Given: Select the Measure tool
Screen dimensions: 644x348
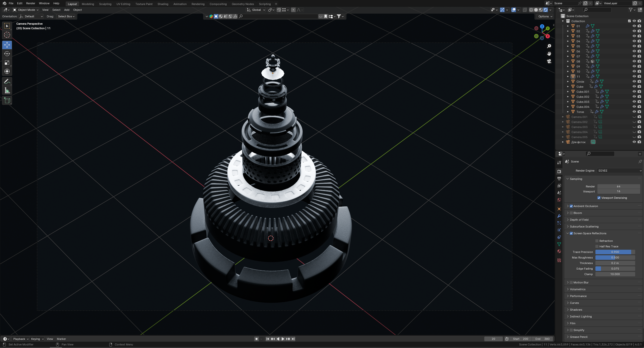Looking at the screenshot, I should pyautogui.click(x=7, y=90).
